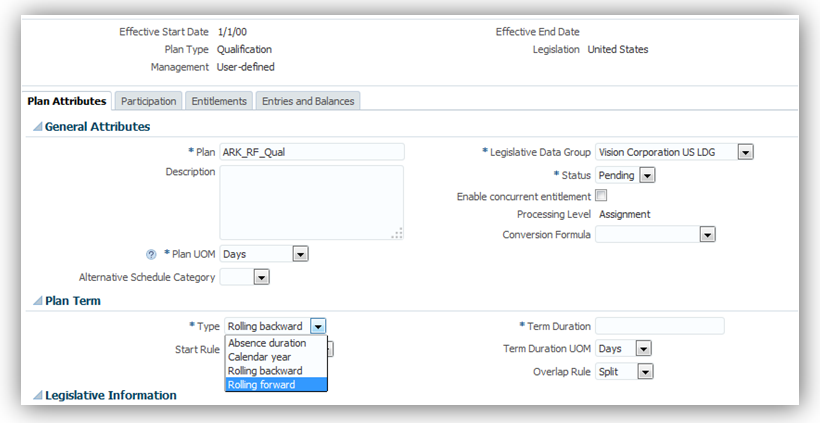Enable concurrent entitlement checkbox
Viewport: 820px width, 423px height.
[601, 196]
